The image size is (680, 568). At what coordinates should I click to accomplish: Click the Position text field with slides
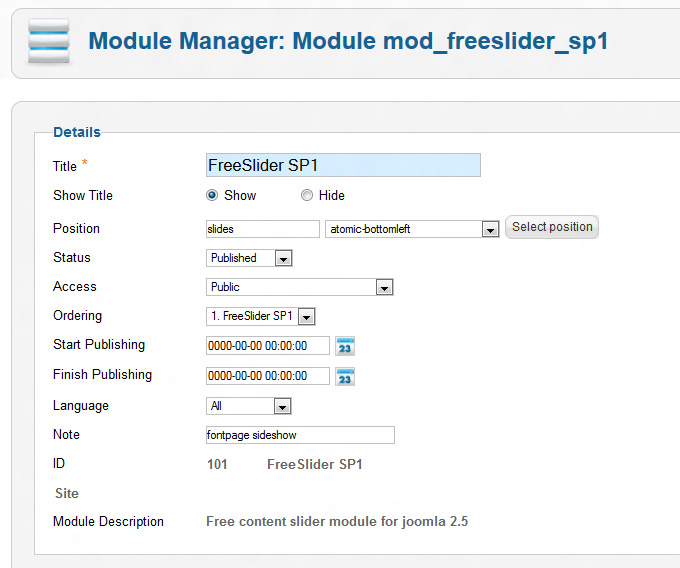[x=262, y=229]
